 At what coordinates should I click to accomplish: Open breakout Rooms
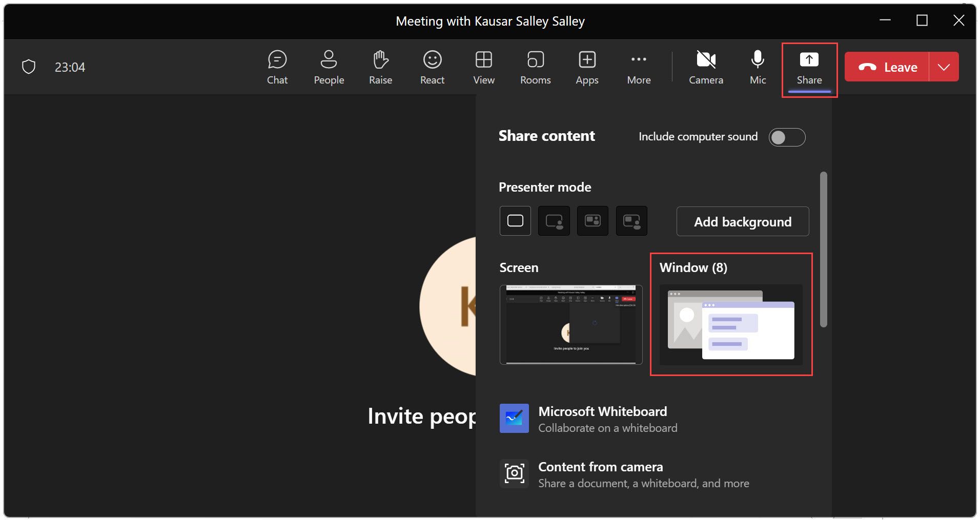click(535, 67)
